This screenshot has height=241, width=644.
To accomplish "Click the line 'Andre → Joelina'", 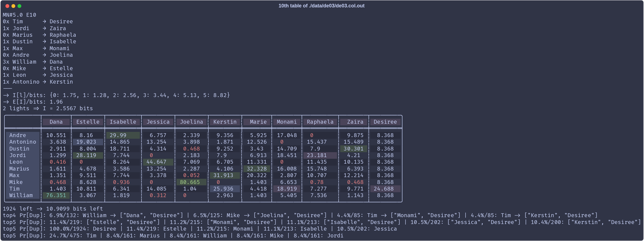I will coord(38,55).
